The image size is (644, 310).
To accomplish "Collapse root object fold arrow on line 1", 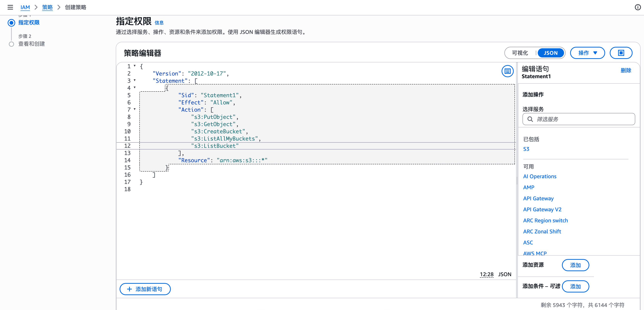I will pos(134,66).
